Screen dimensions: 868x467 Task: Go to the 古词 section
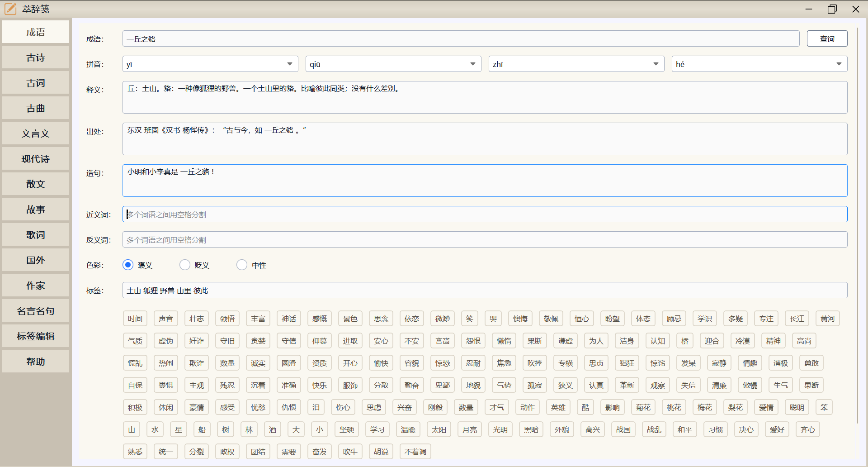[36, 83]
